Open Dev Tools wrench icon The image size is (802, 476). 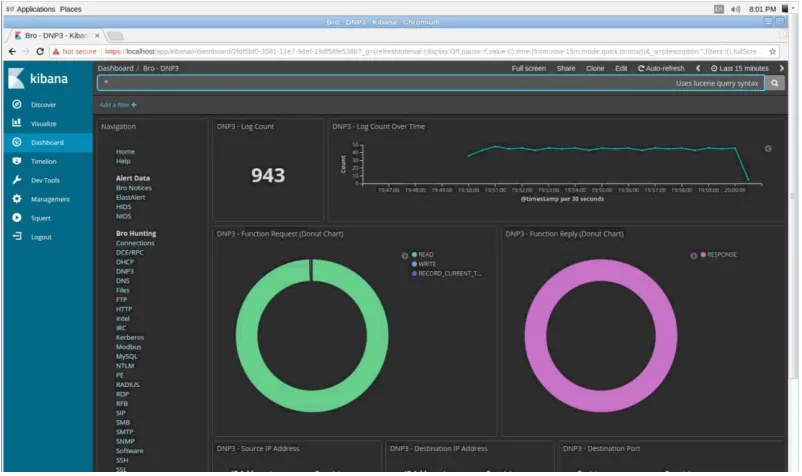[x=17, y=180]
